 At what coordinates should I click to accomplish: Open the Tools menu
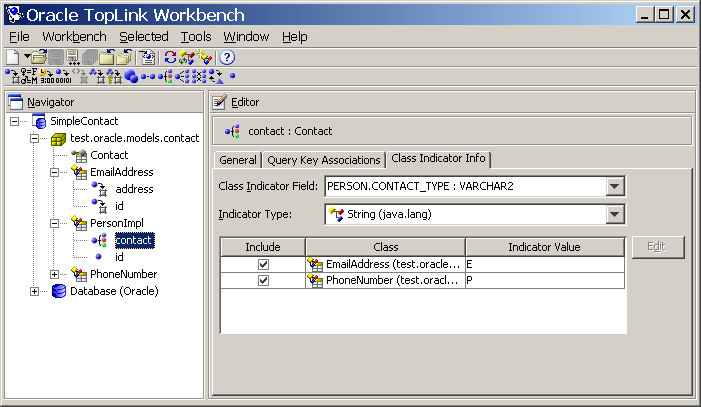pos(196,37)
